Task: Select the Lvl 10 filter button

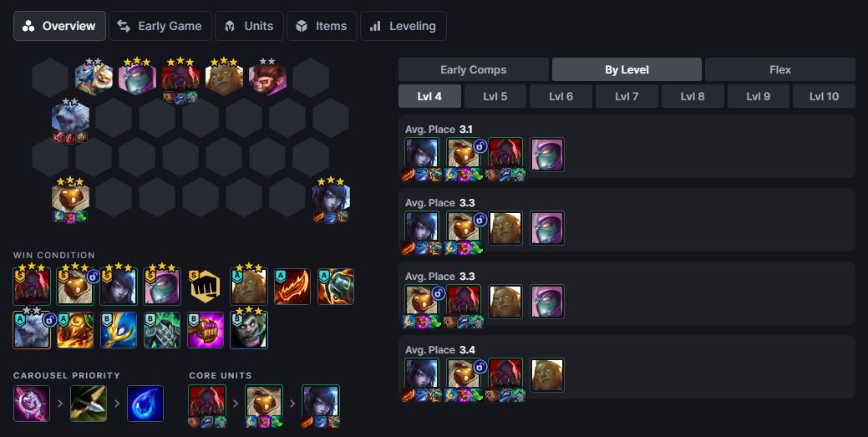Action: (824, 96)
